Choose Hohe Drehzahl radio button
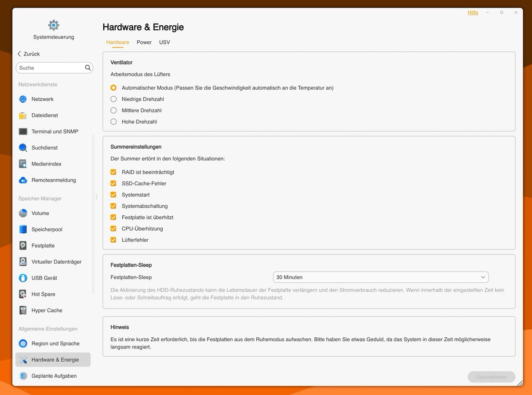The width and height of the screenshot is (532, 395). pos(113,122)
